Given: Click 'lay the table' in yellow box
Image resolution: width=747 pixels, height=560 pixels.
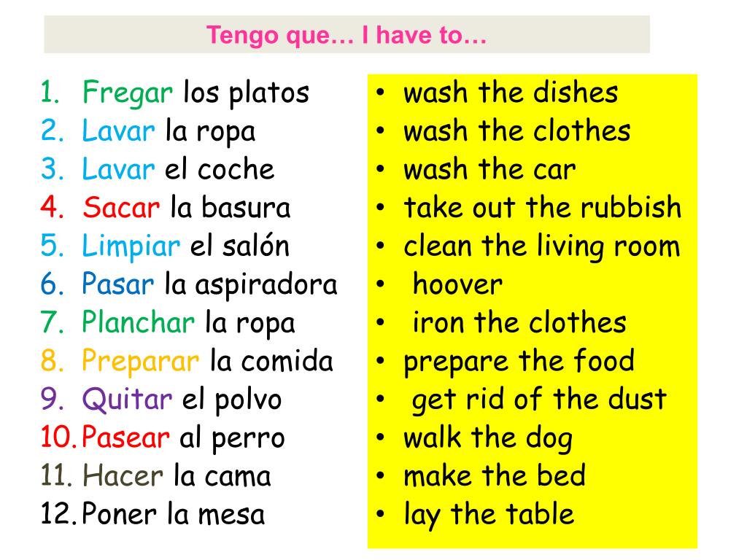Looking at the screenshot, I should point(489,515).
